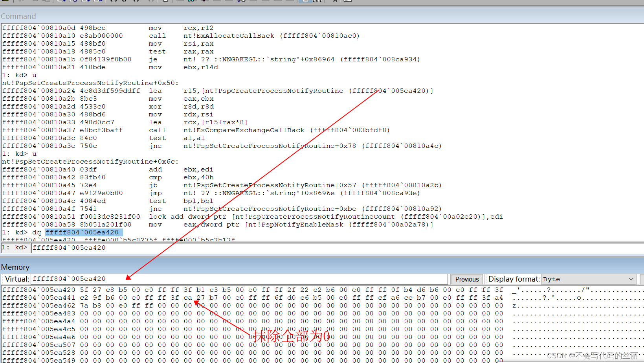Click the 1: kd> prompt label beside input
Screen dimensions: 644x363
15,247
